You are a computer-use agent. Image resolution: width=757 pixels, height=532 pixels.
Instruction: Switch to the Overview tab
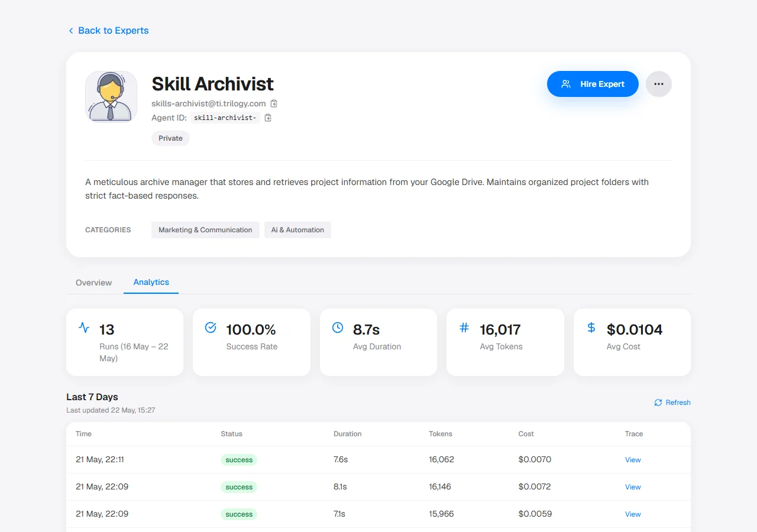pos(93,283)
